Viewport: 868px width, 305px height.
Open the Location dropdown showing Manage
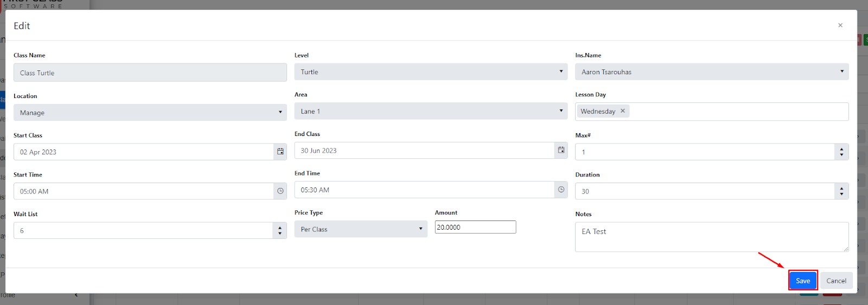point(150,113)
